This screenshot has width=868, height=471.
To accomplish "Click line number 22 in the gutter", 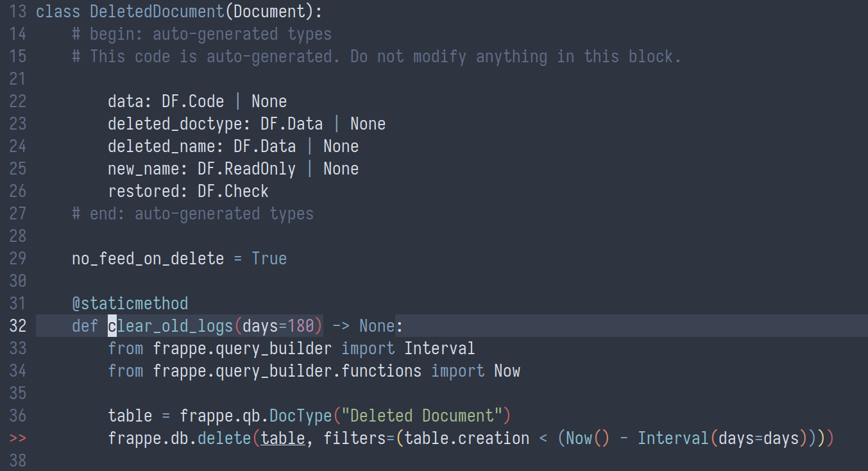I will click(18, 101).
